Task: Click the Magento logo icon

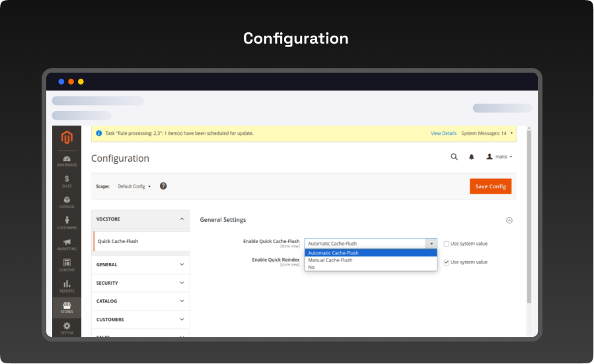Action: coord(66,137)
